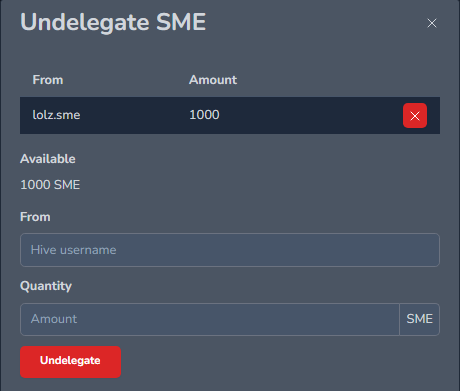Click the Quantity field label
460x391 pixels.
46,286
